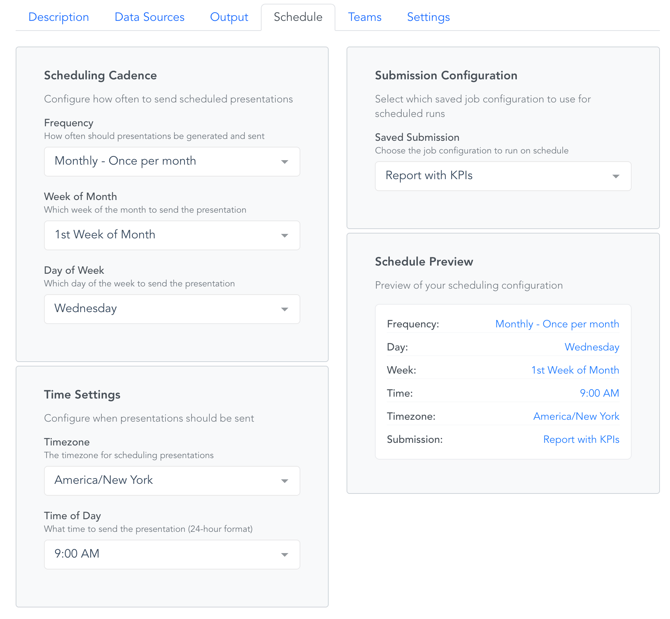670x619 pixels.
Task: Switch to the Settings tab
Action: tap(428, 17)
